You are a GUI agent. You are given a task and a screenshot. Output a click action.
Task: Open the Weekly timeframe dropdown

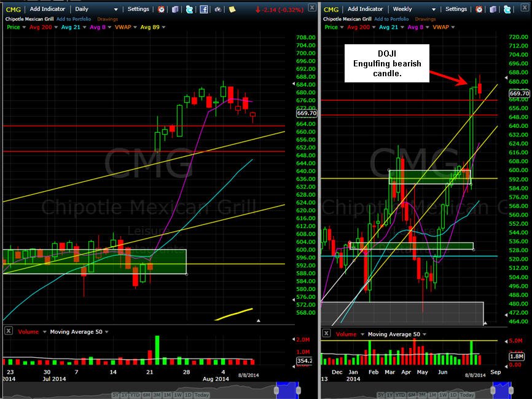tap(413, 9)
